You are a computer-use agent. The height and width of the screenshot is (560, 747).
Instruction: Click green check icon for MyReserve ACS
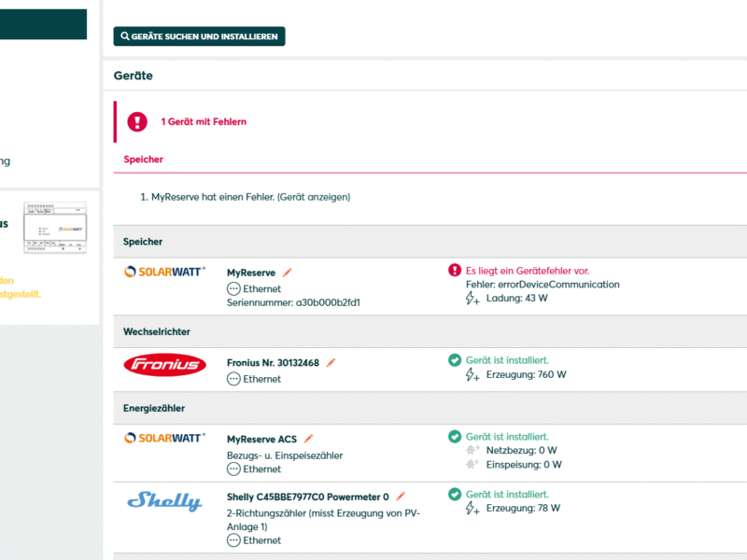[455, 437]
